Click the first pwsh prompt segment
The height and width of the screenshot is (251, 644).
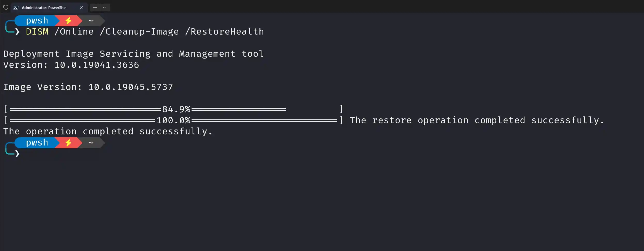37,21
